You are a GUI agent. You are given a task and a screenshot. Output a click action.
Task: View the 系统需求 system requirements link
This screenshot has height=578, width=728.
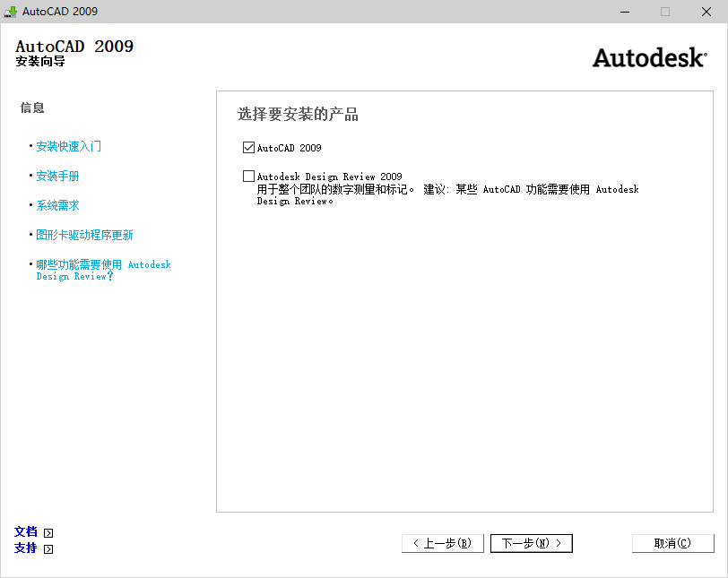[x=57, y=204]
